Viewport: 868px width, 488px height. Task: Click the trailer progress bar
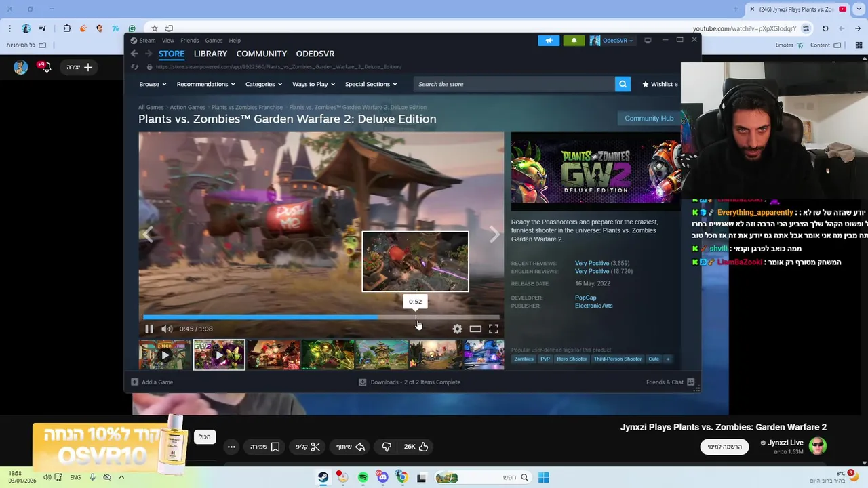[321, 317]
